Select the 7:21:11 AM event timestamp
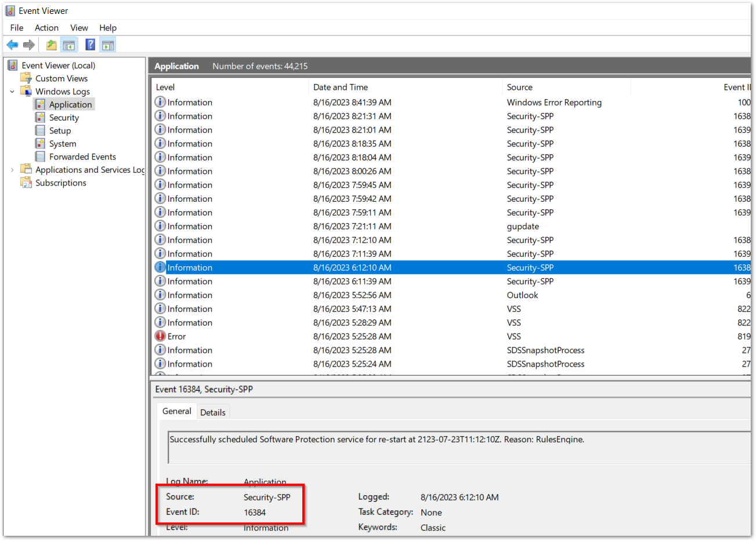756x541 pixels. point(352,226)
